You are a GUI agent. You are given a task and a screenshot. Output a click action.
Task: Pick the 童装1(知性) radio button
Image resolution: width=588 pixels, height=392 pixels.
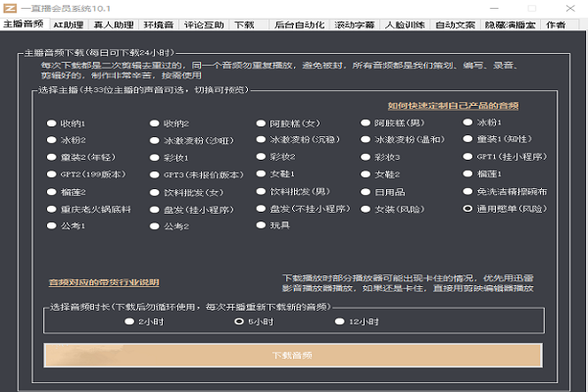[467, 141]
